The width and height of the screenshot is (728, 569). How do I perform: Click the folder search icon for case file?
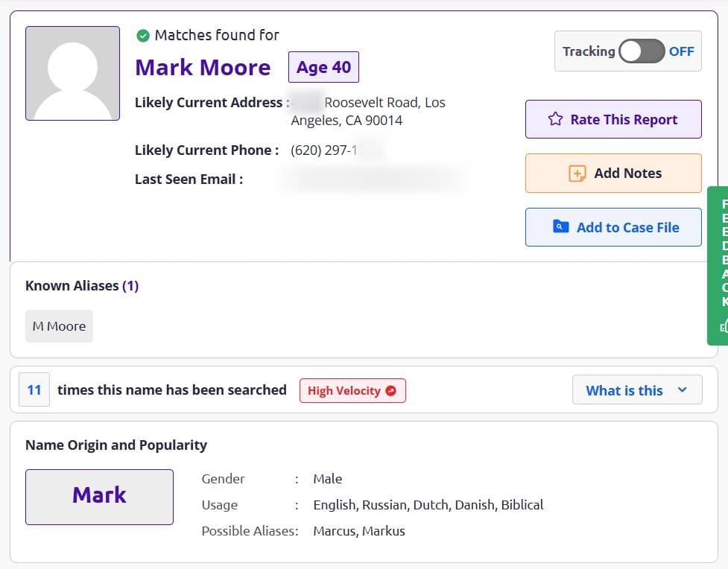pos(561,226)
